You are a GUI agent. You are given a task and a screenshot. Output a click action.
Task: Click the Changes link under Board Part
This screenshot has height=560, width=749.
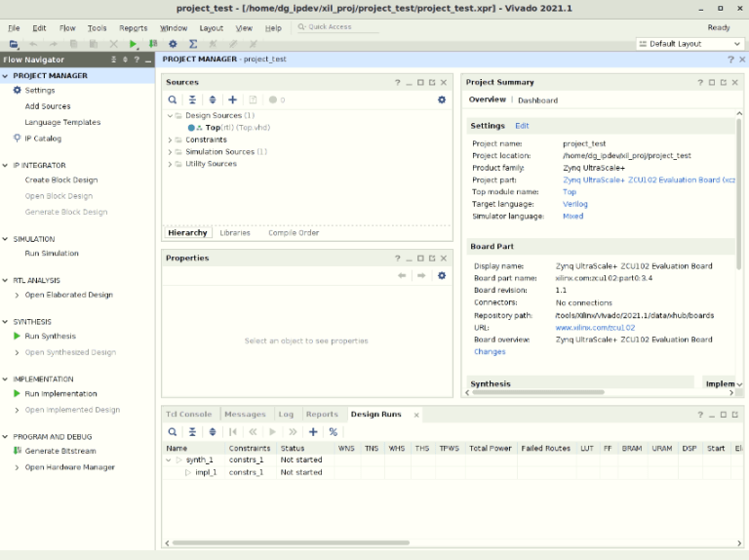pos(490,351)
